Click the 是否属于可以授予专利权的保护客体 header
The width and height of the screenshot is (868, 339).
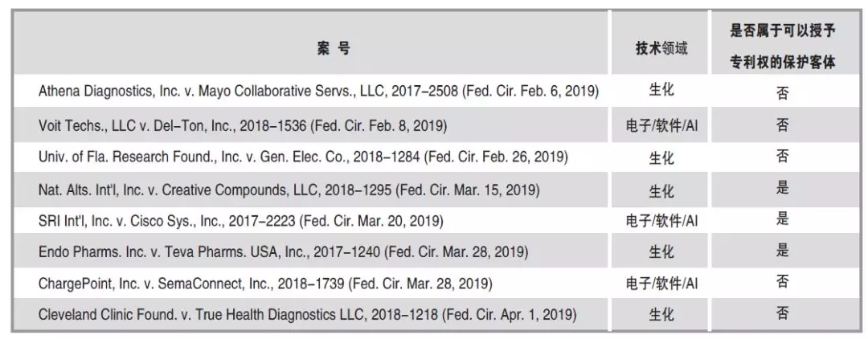[x=783, y=47]
